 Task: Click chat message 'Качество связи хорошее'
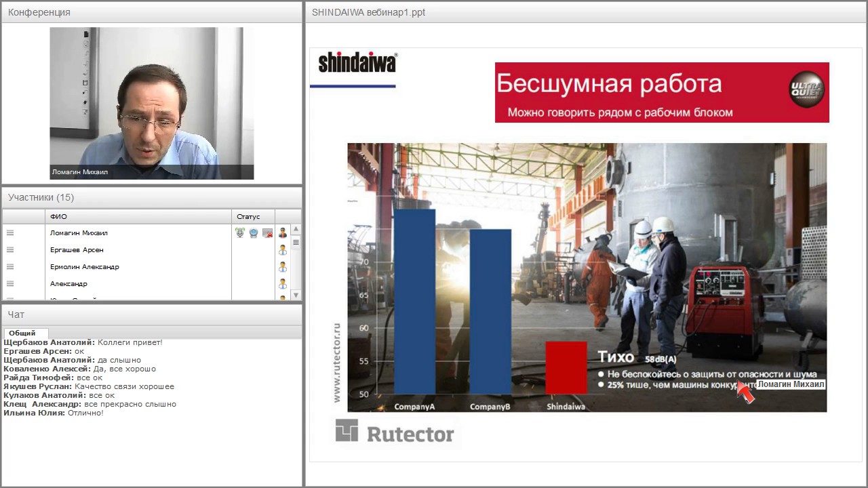(124, 386)
